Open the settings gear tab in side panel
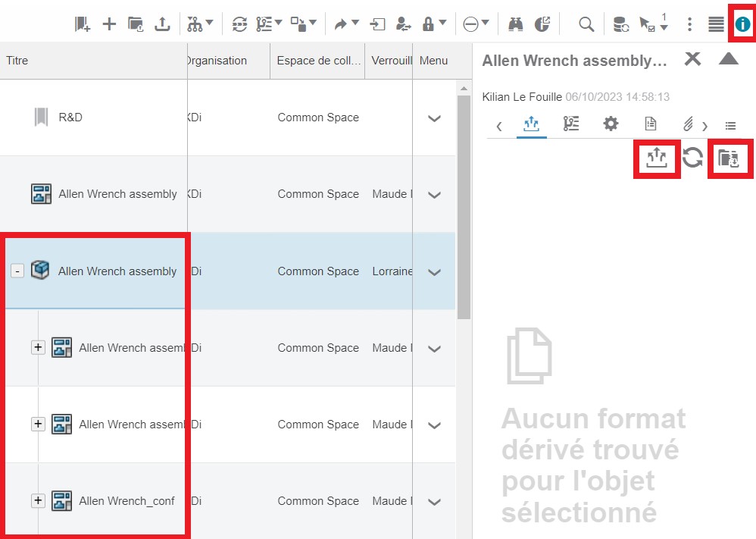756x539 pixels. pyautogui.click(x=611, y=124)
